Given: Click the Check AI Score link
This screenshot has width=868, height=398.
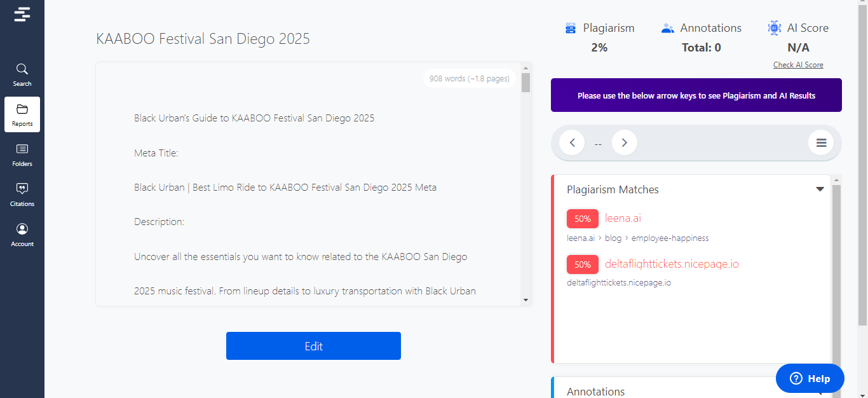Looking at the screenshot, I should (798, 65).
